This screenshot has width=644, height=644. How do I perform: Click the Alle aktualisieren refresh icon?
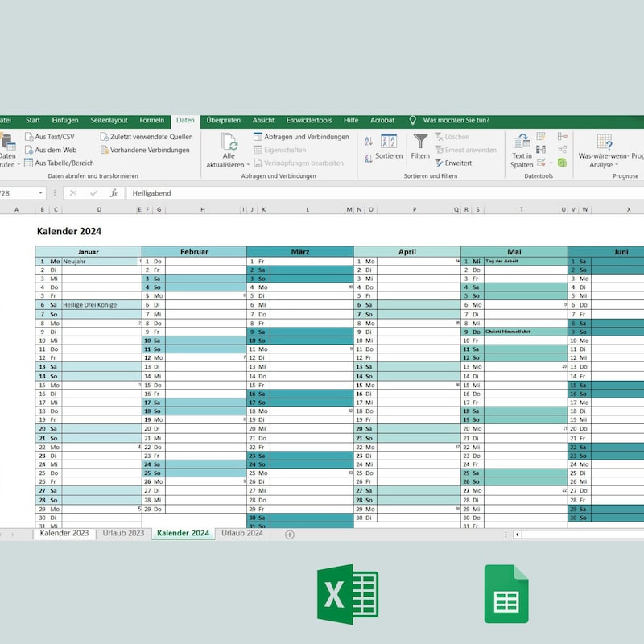(229, 142)
